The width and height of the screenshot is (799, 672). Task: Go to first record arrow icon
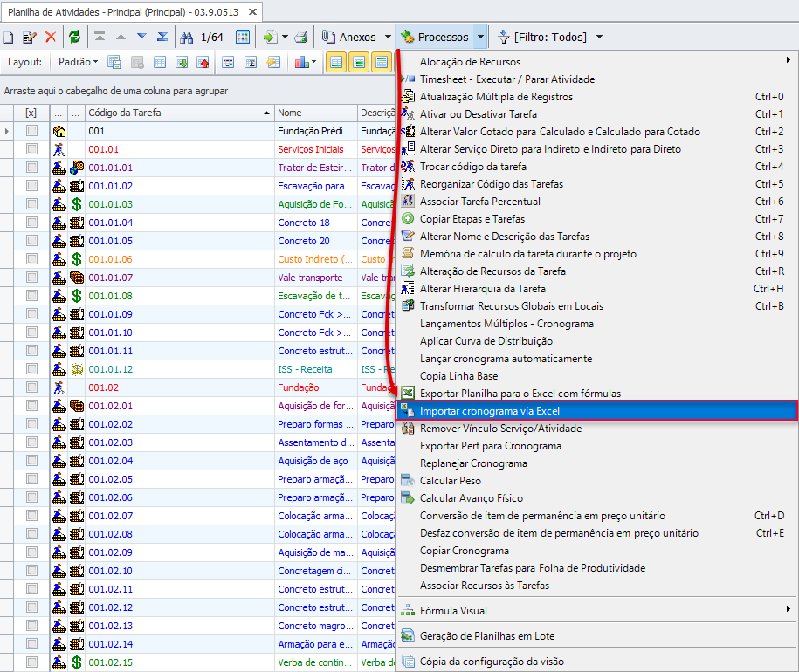tap(100, 37)
